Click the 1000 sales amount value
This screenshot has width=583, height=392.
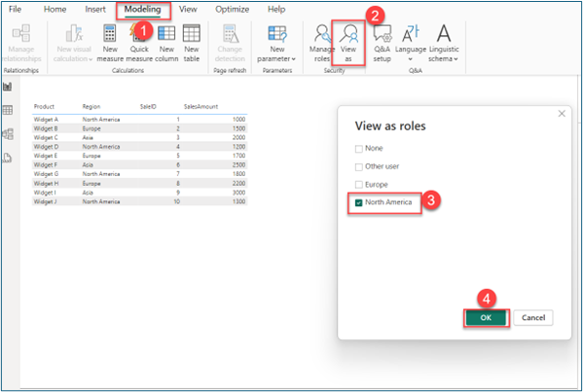click(239, 120)
